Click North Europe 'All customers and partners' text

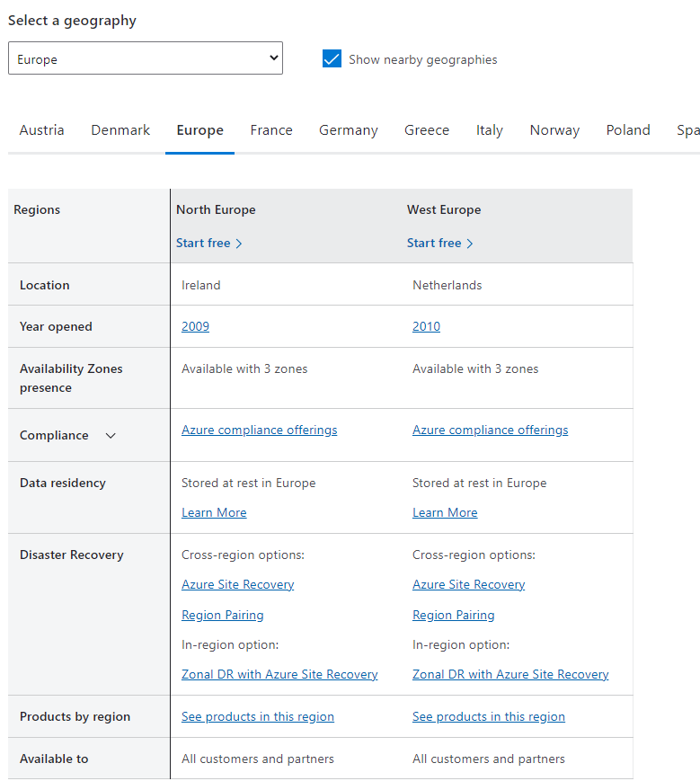[258, 759]
